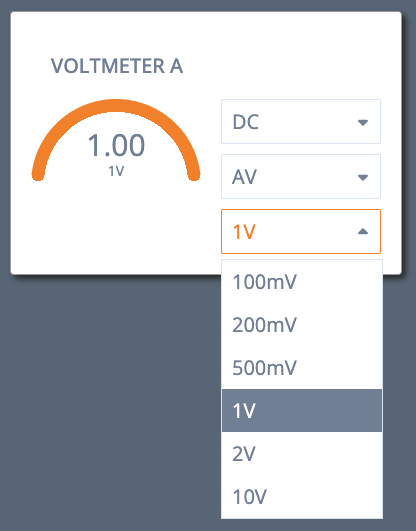
Task: Select the 100mV range option
Action: point(302,282)
